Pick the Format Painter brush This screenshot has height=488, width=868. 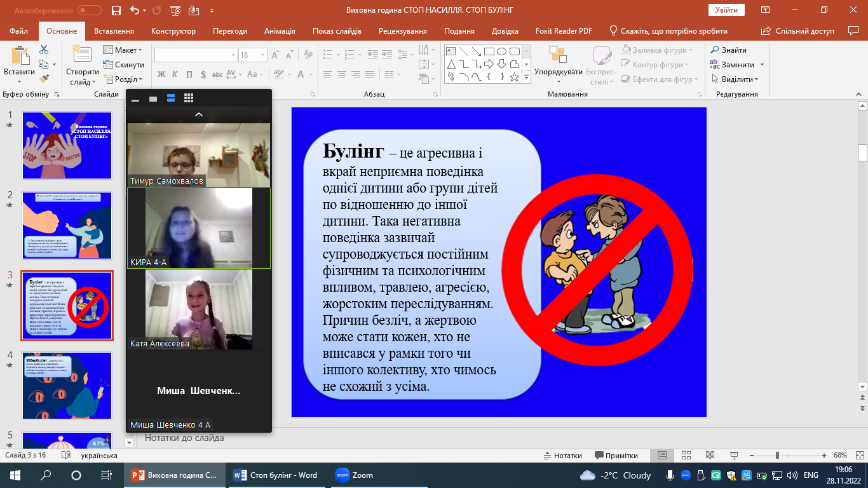(44, 79)
